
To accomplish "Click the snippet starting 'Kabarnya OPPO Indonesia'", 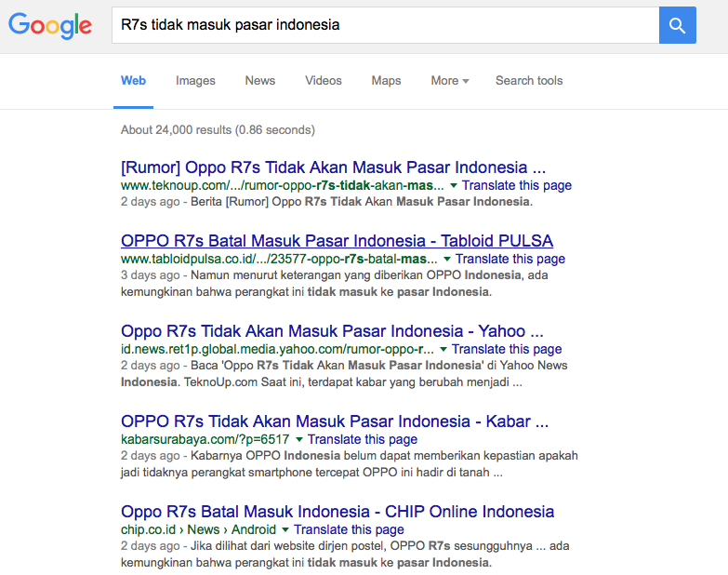I will coord(350,464).
